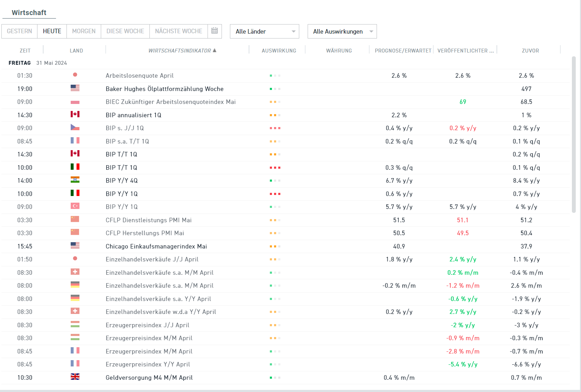Click the UK flag beside Geldversorgung M4
The height and width of the screenshot is (392, 581).
pyautogui.click(x=75, y=377)
